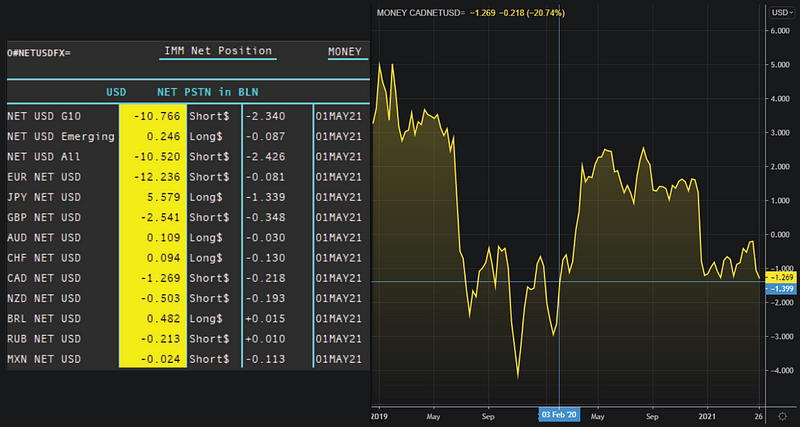The height and width of the screenshot is (427, 800).
Task: Click the -2.541 value cell
Action: [161, 217]
